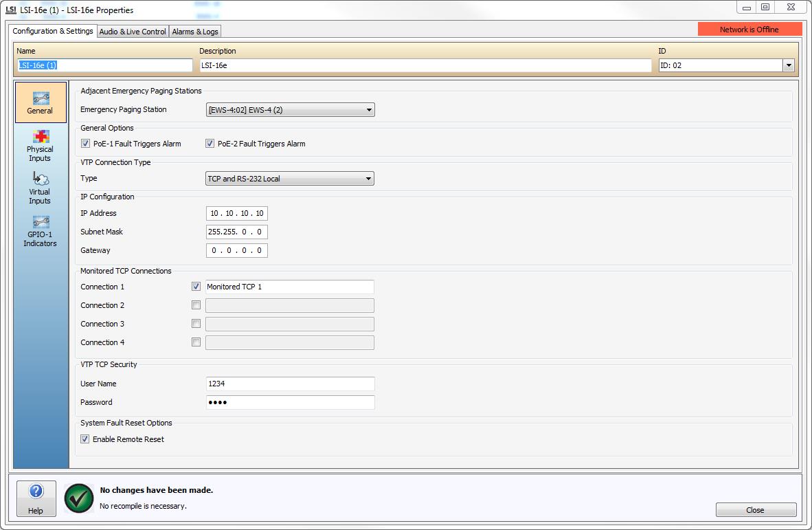Click the Close button
812x530 pixels.
(x=756, y=510)
